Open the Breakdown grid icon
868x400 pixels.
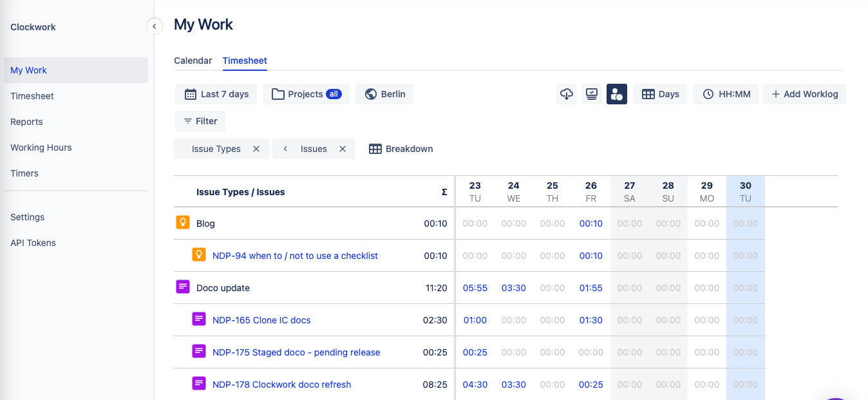coord(375,149)
